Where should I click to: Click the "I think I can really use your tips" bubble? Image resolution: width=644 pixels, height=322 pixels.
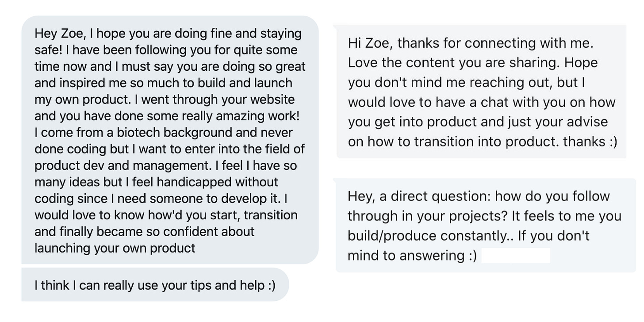click(155, 284)
